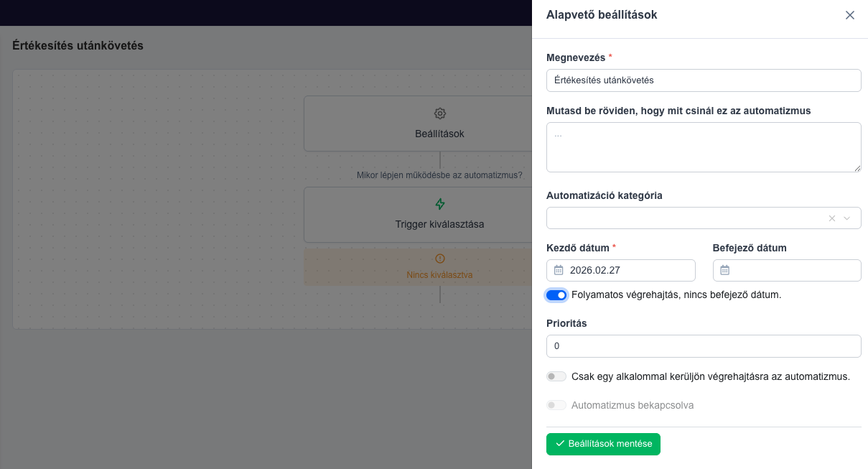
Task: Select the Trigger kiválasztása node
Action: pyautogui.click(x=440, y=215)
